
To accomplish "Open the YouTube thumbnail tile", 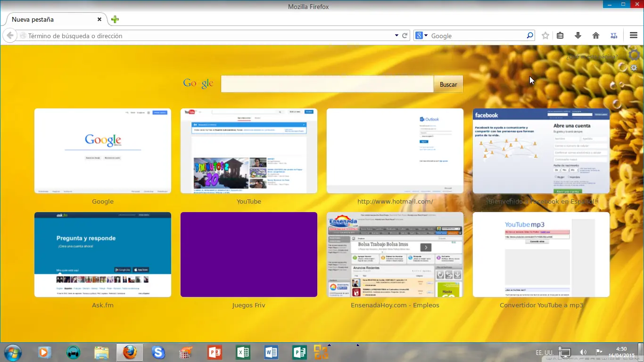I will pyautogui.click(x=249, y=151).
